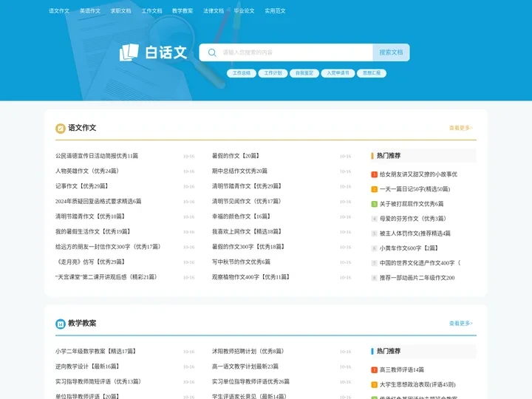Click the gray rank 4 badge
This screenshot has width=532, height=399.
pyautogui.click(x=375, y=219)
